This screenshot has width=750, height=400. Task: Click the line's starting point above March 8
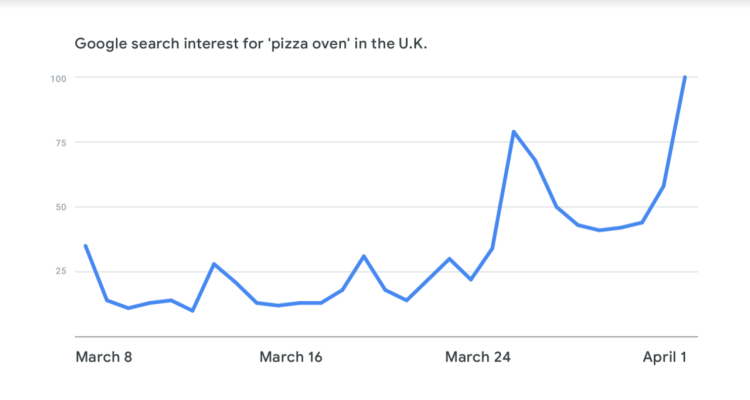pos(85,245)
